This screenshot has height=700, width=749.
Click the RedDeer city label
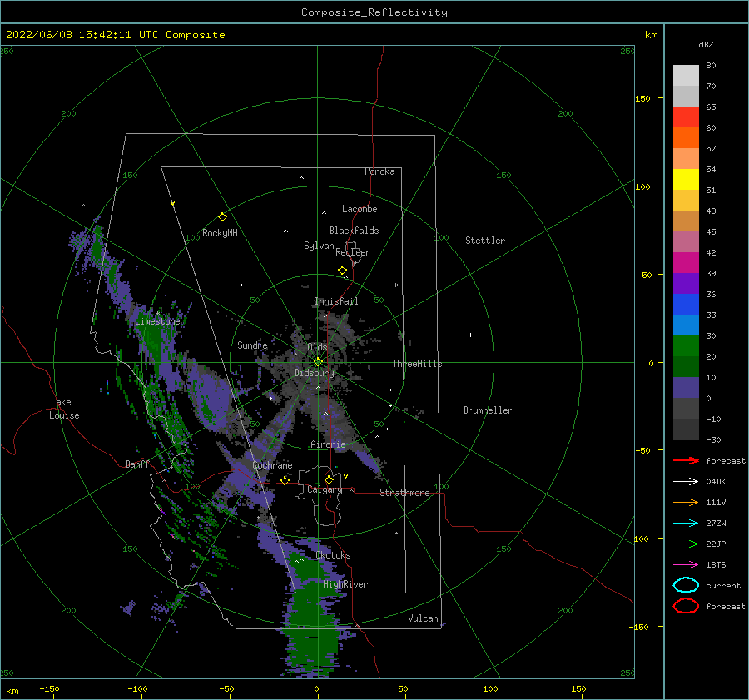coord(353,252)
